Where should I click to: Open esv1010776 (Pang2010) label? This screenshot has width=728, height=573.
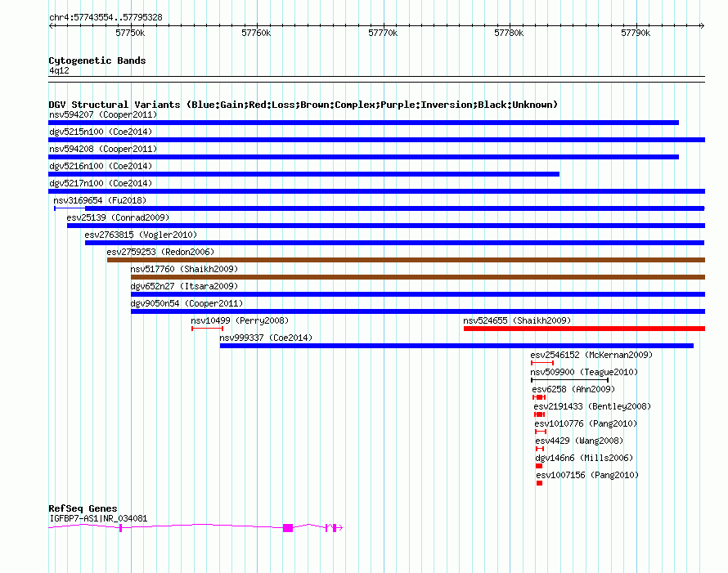tap(586, 423)
